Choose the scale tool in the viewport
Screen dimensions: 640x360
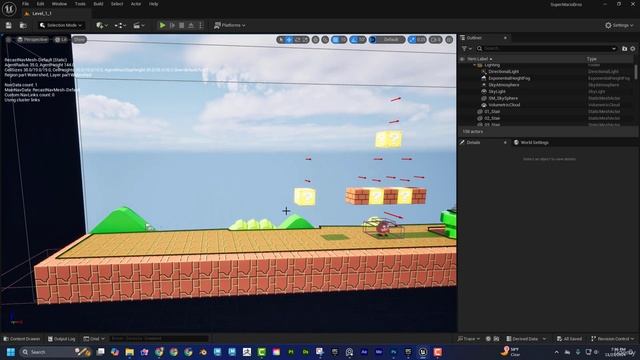[x=305, y=40]
